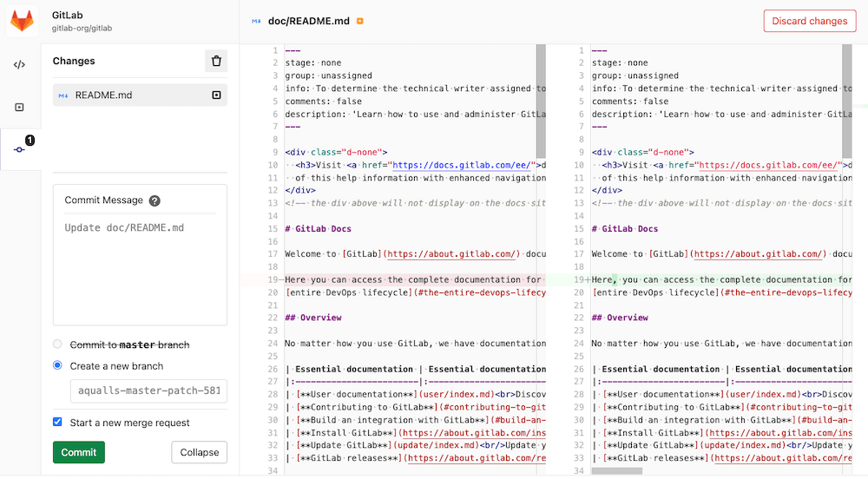Click the trash icon to discard all changes

(216, 61)
